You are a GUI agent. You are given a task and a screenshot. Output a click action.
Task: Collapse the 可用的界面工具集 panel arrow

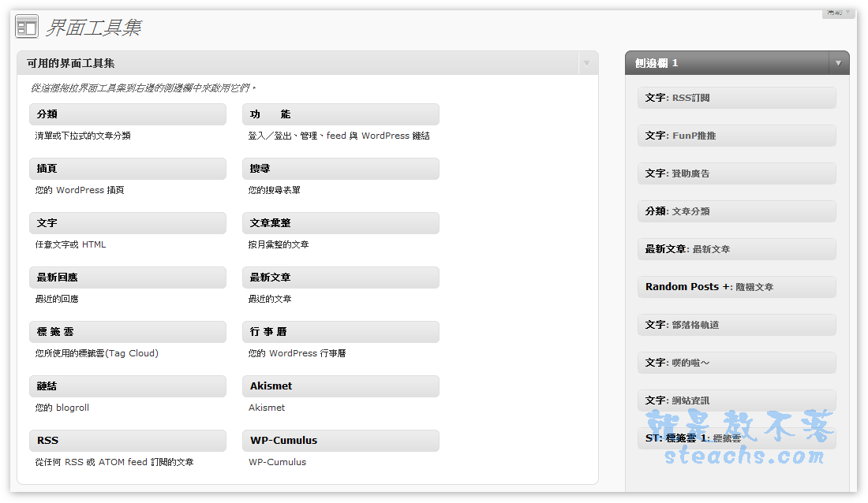[x=586, y=63]
